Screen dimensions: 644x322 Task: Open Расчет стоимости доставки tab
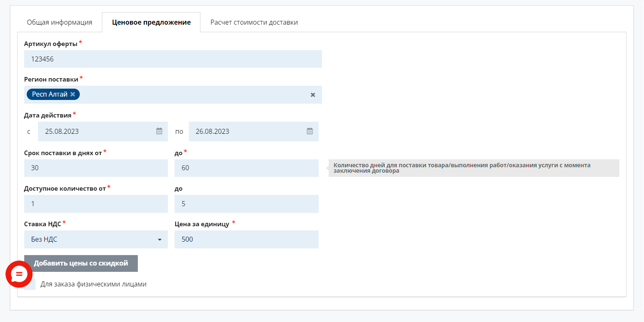254,22
